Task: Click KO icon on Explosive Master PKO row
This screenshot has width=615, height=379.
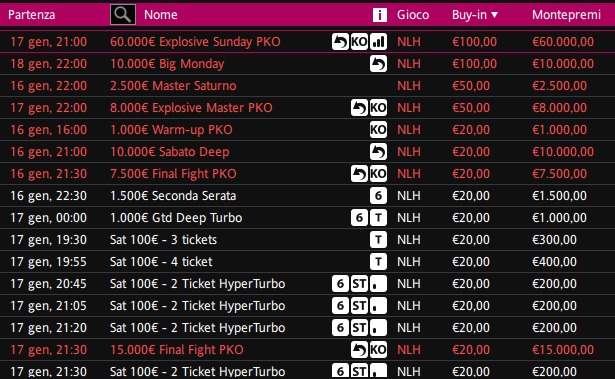Action: (378, 108)
